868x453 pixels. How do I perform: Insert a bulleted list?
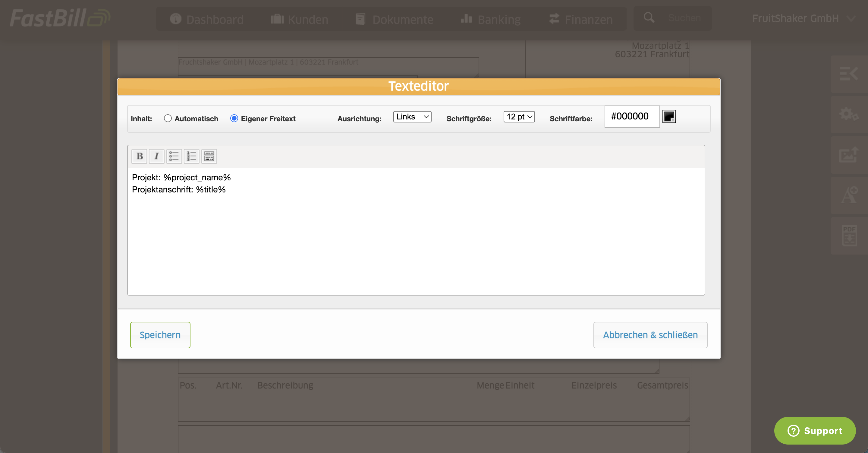174,156
